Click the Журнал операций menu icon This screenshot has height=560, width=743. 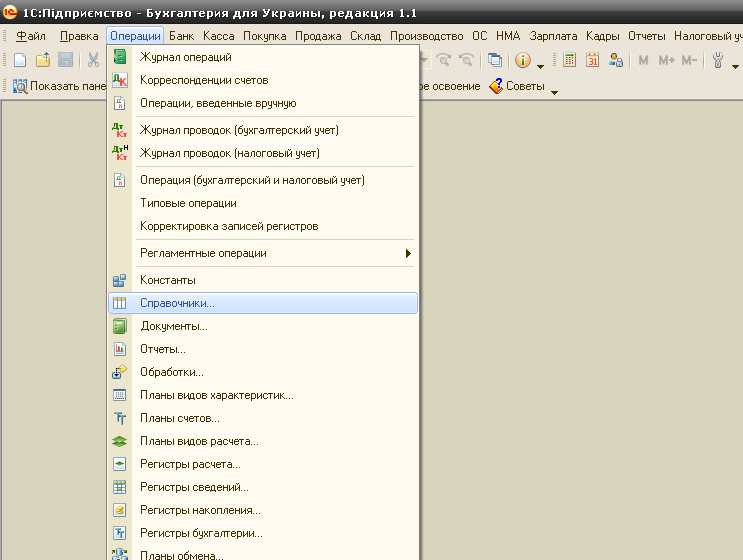point(120,57)
